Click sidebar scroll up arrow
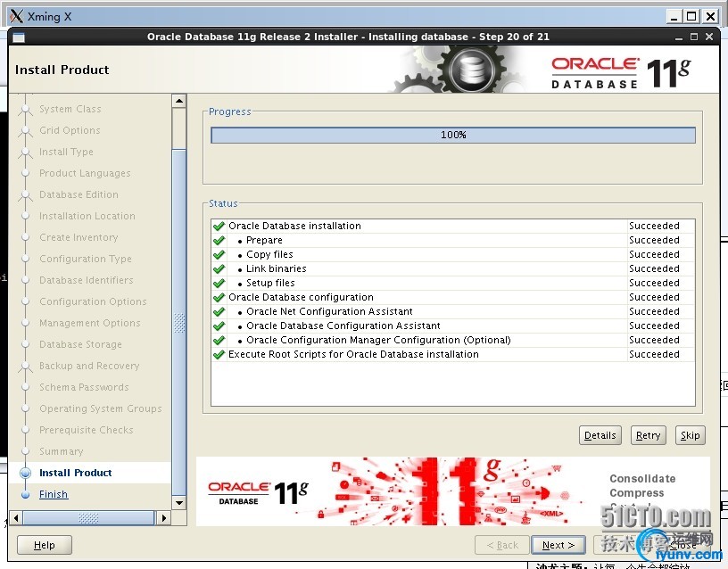 179,101
